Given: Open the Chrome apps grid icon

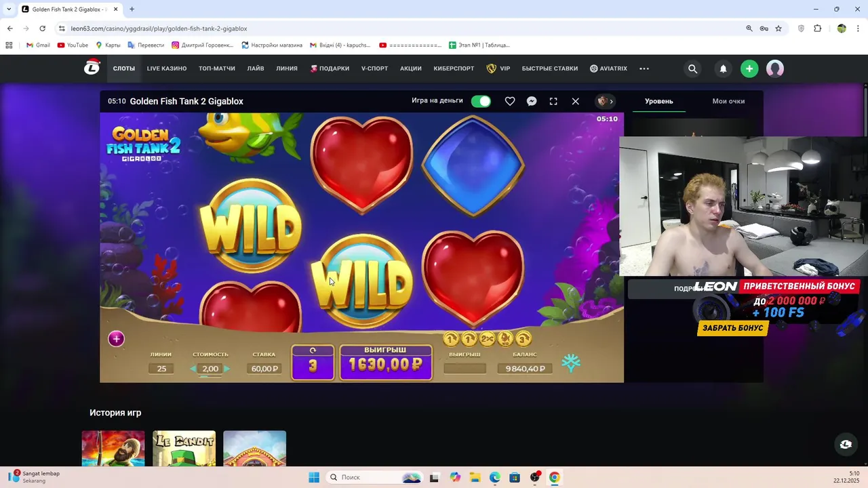Looking at the screenshot, I should pyautogui.click(x=9, y=45).
